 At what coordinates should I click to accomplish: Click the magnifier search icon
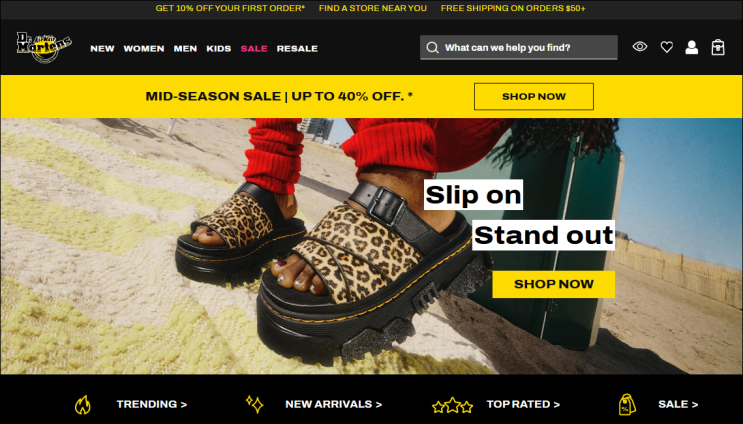(432, 47)
